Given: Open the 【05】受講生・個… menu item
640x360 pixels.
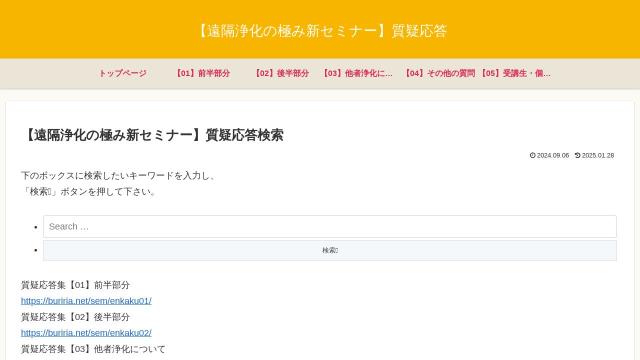Looking at the screenshot, I should [x=515, y=73].
